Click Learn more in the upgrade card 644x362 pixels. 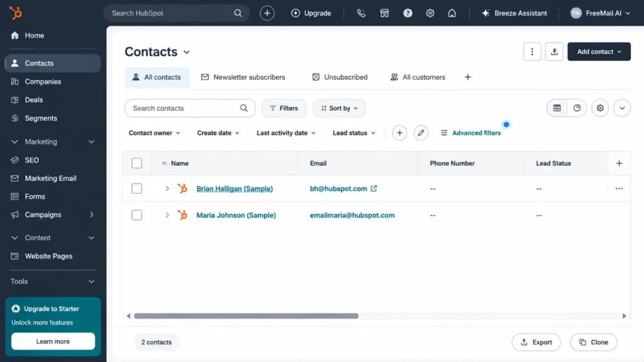tap(53, 341)
